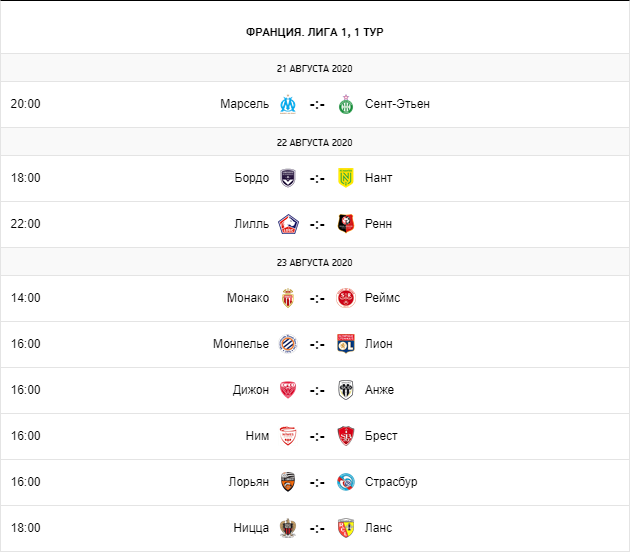632x552 pixels.
Task: Click the Nice team logo
Action: [288, 528]
